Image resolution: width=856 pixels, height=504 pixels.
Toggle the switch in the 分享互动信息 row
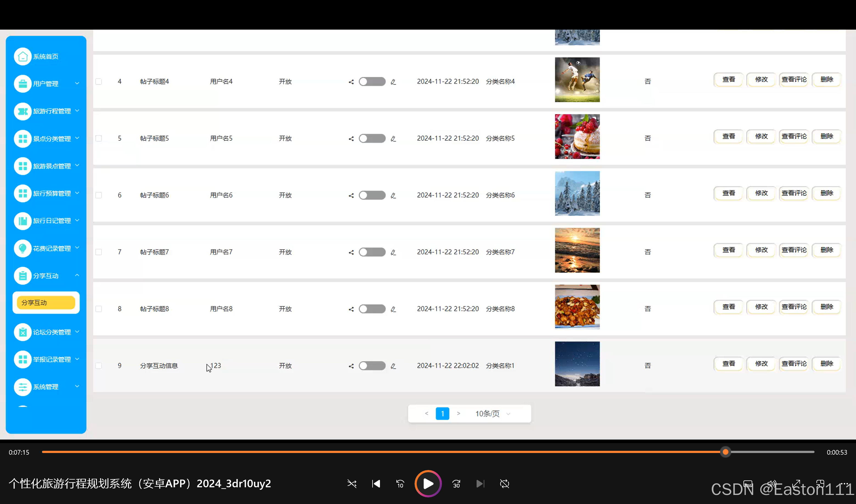[x=372, y=366]
